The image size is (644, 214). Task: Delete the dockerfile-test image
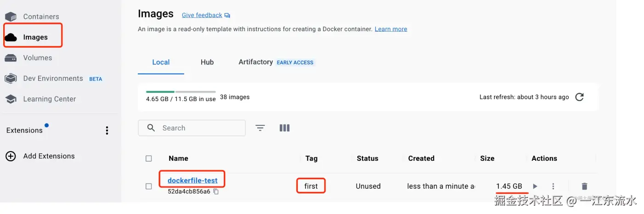point(584,186)
